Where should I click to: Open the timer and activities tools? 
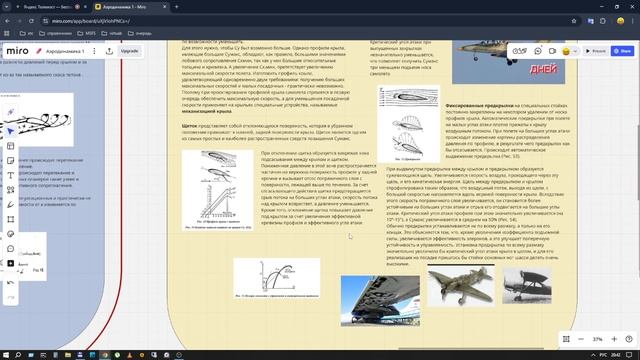[x=520, y=51]
